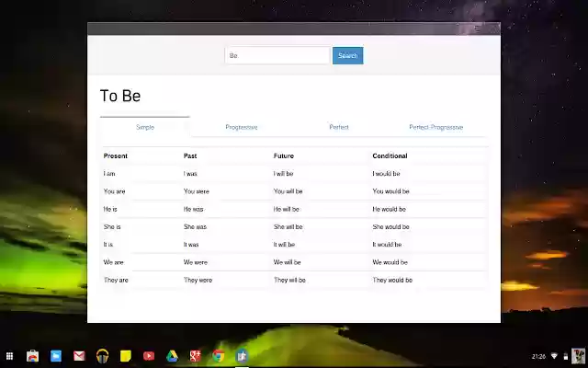Viewport: 588px width, 368px height.
Task: Select the Present column header
Action: pyautogui.click(x=116, y=155)
